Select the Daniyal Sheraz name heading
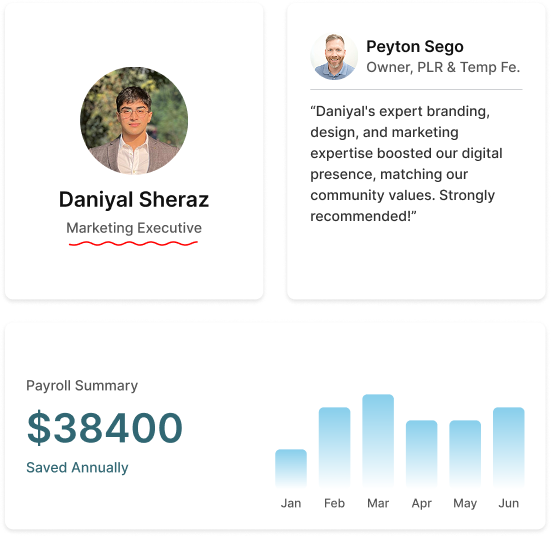Screen dimensions: 551x537 [x=134, y=200]
